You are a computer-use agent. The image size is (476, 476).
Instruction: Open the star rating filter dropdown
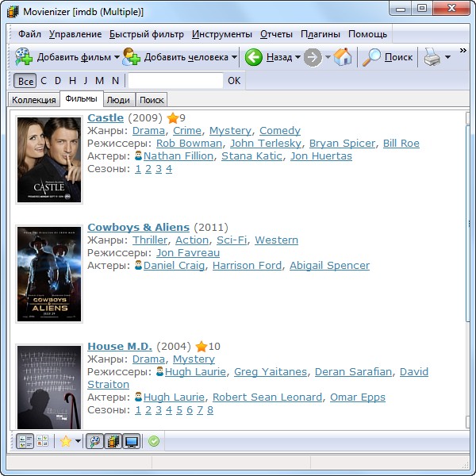(77, 441)
